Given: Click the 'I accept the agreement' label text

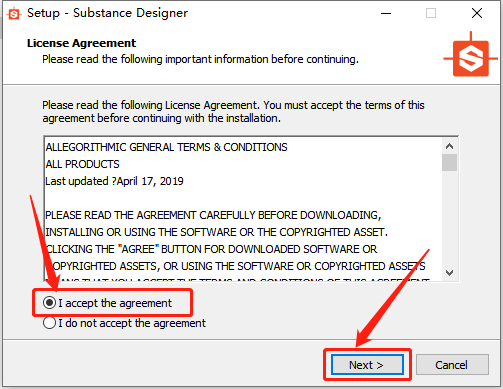Looking at the screenshot, I should (x=115, y=303).
